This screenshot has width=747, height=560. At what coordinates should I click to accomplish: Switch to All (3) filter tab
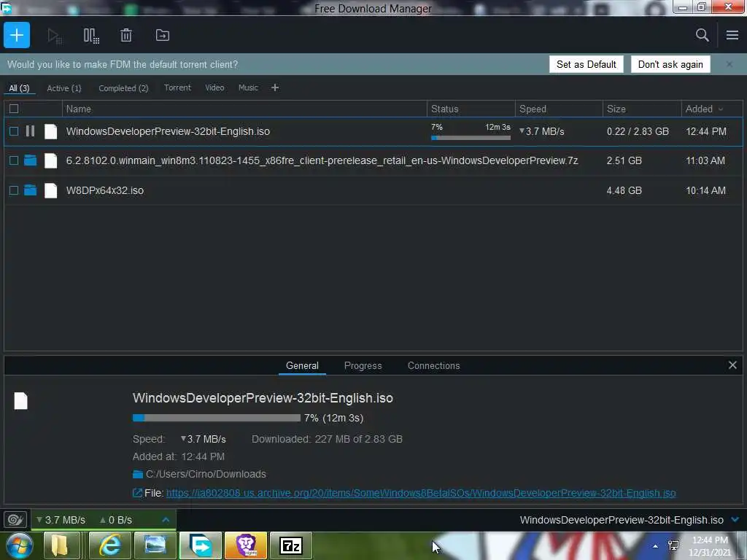click(x=19, y=88)
